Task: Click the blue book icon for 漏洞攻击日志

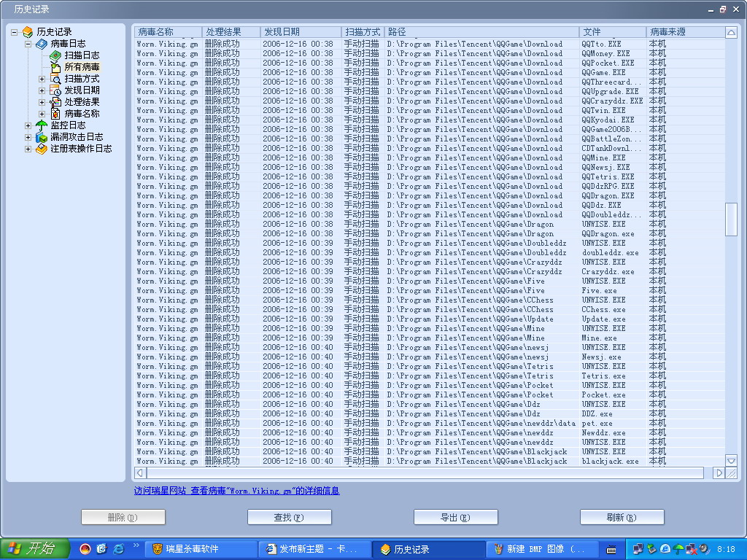Action: 42,137
